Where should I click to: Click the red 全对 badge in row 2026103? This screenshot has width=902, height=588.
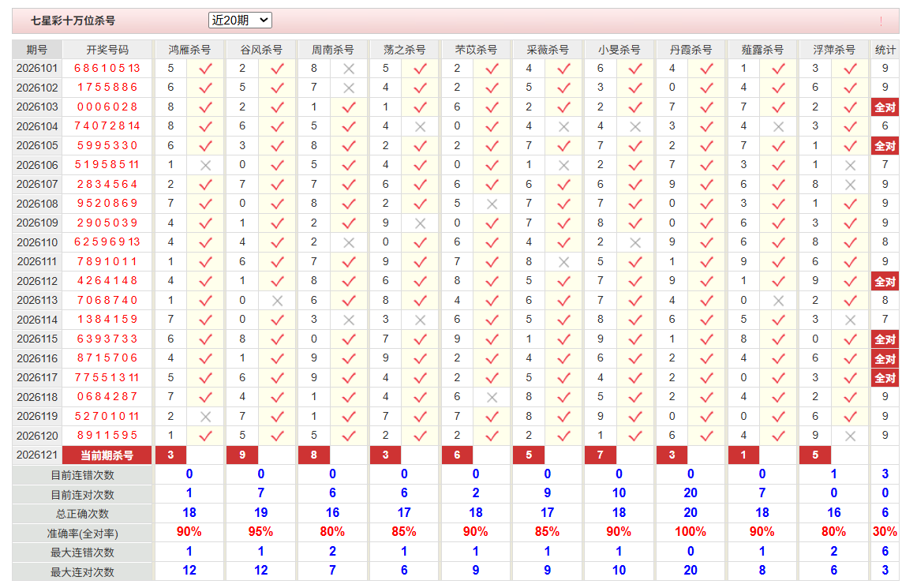point(885,107)
